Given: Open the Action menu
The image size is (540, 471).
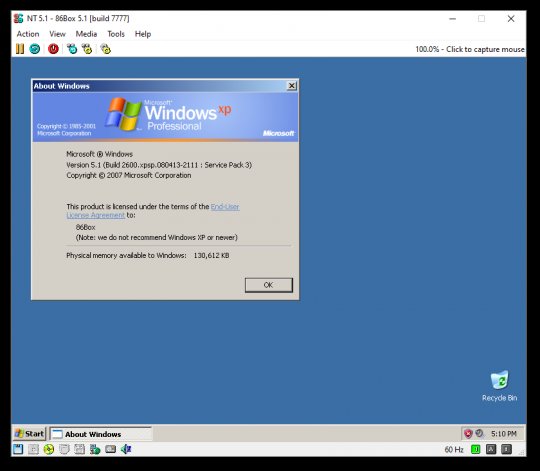Looking at the screenshot, I should coord(28,34).
